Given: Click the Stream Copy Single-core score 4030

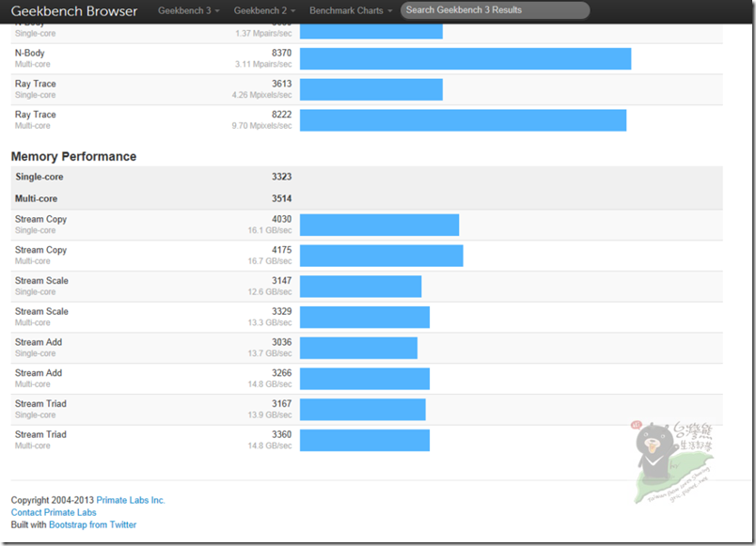Looking at the screenshot, I should [x=281, y=219].
